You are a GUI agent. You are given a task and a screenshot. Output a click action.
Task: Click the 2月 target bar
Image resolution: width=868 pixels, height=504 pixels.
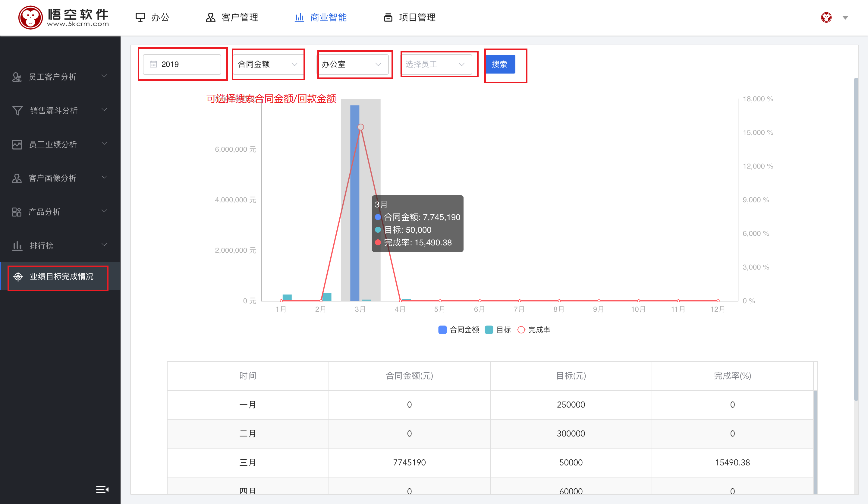327,297
